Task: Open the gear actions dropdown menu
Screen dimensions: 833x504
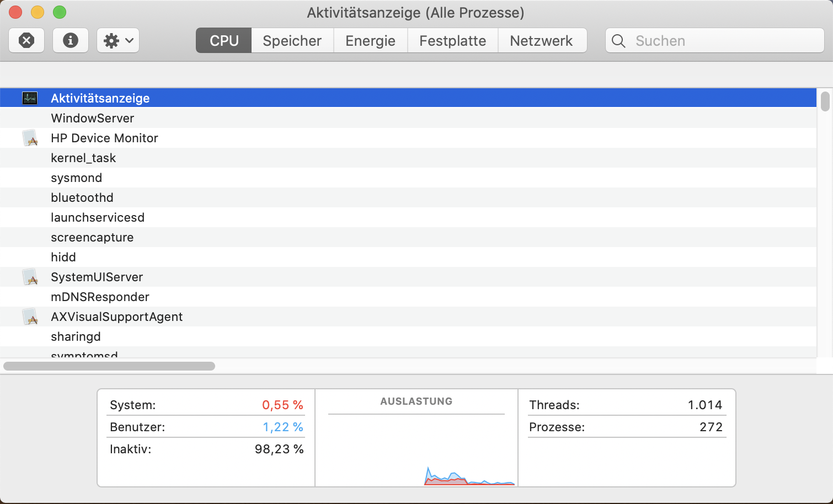Action: tap(118, 40)
